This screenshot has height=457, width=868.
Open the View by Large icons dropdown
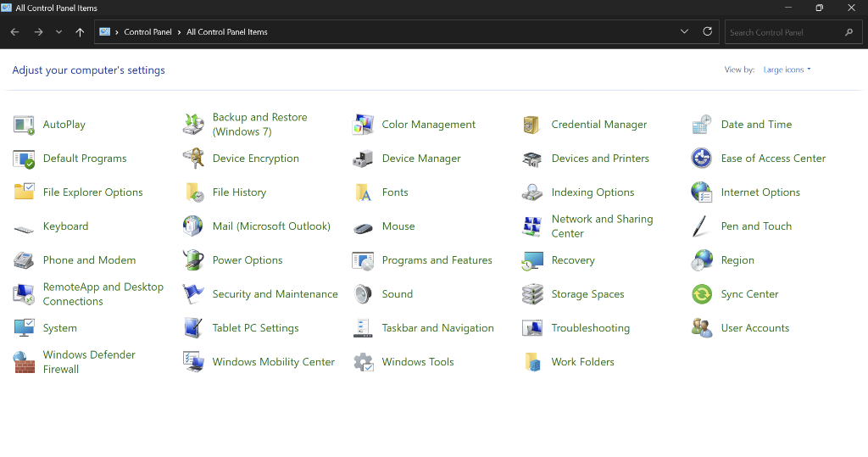click(x=787, y=70)
